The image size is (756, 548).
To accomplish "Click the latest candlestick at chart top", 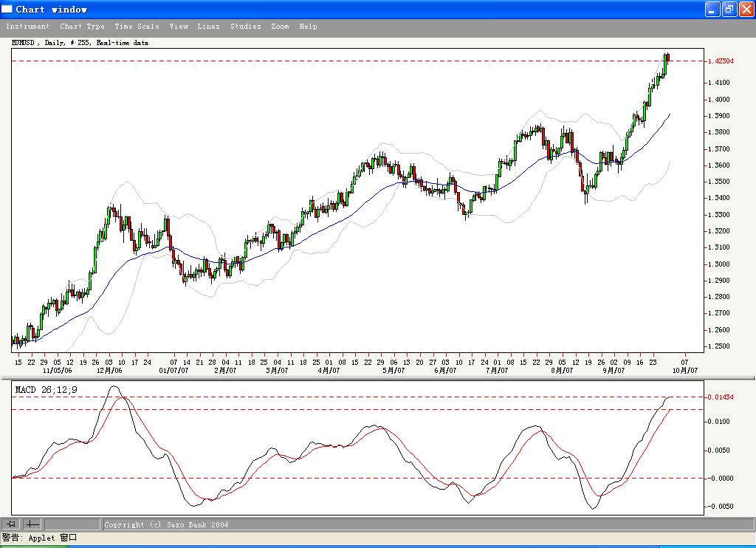I will pos(667,58).
